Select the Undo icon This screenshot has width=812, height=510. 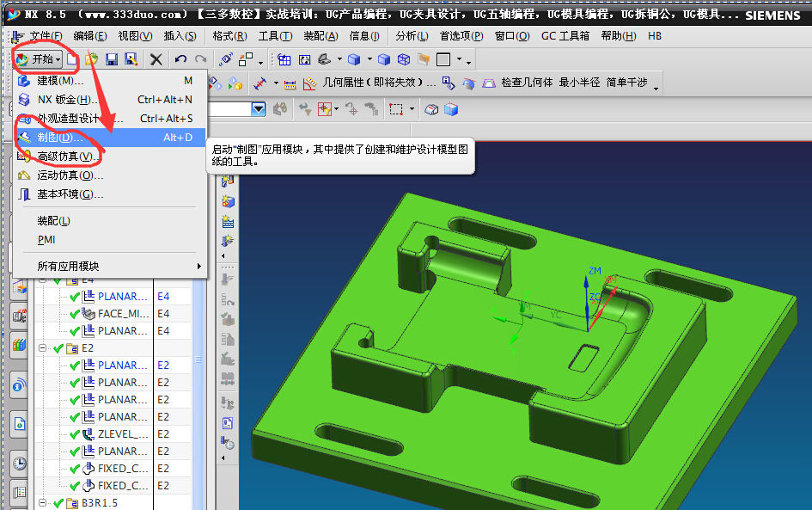tap(180, 58)
